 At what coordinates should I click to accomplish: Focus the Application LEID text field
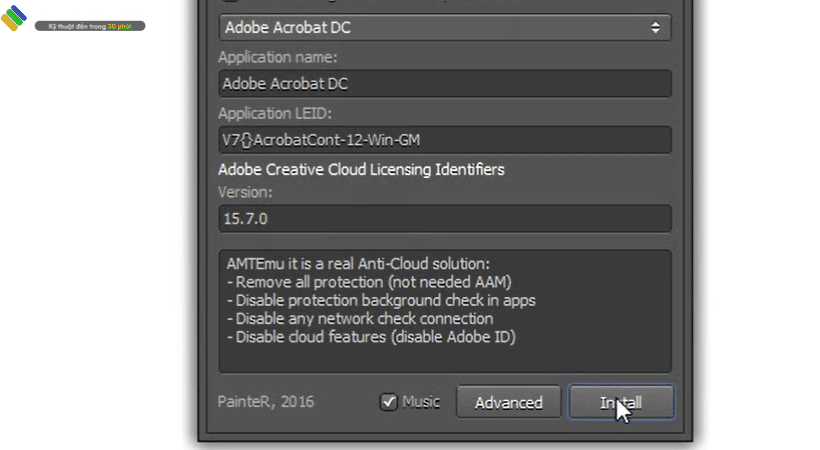coord(444,139)
